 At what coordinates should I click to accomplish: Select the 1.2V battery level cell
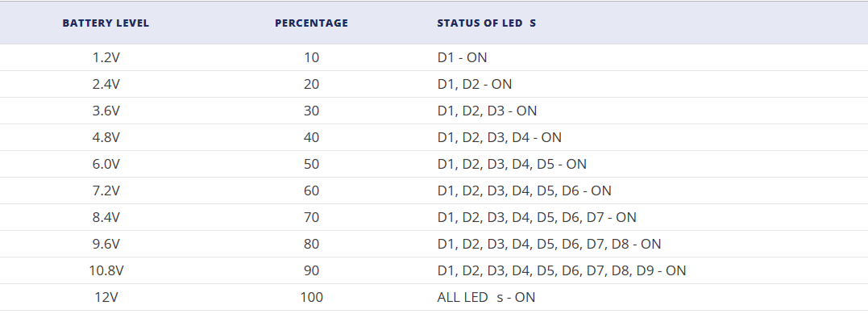106,57
